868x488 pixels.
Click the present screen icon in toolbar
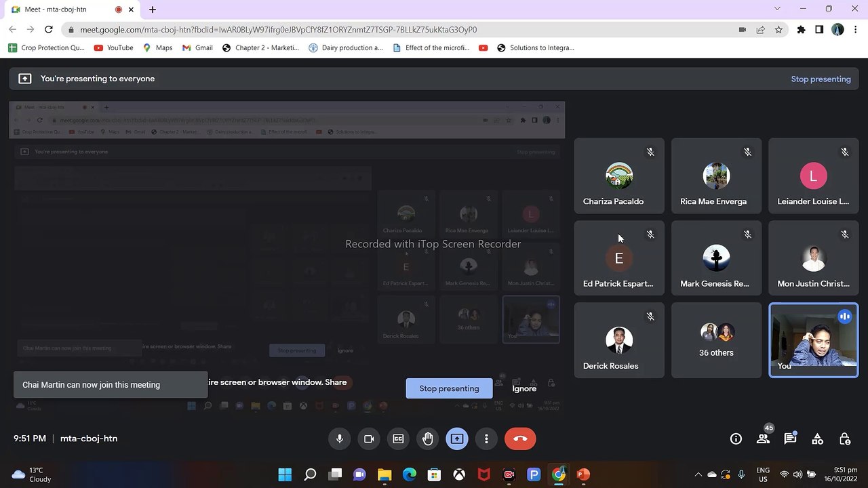click(x=457, y=439)
